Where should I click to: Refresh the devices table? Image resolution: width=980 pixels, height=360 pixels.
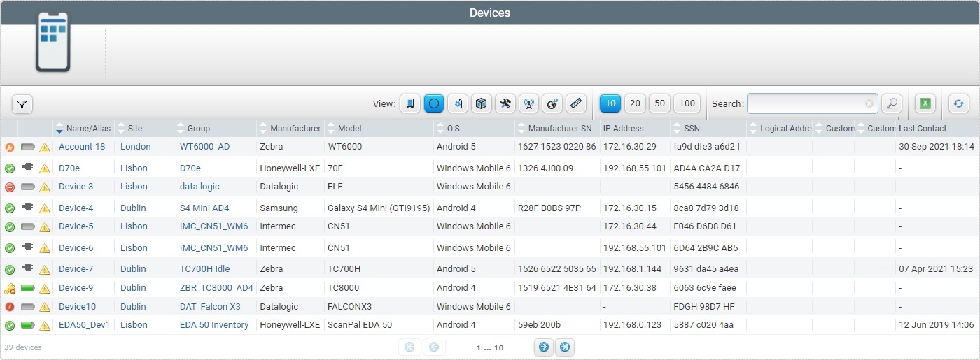(958, 103)
